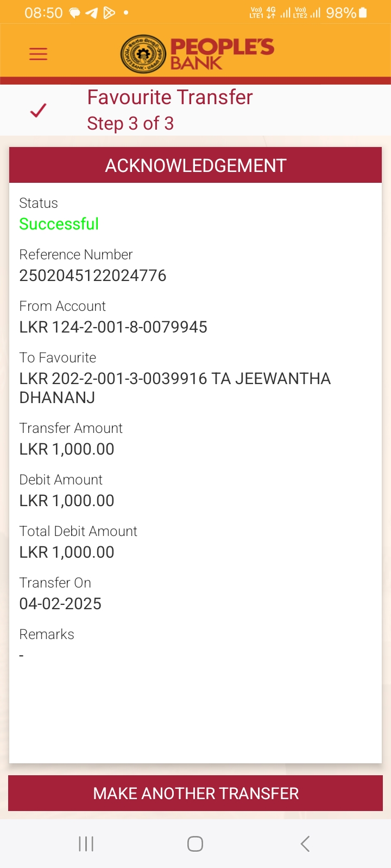Open the recent apps button
Screen dimensions: 391x868
click(86, 844)
